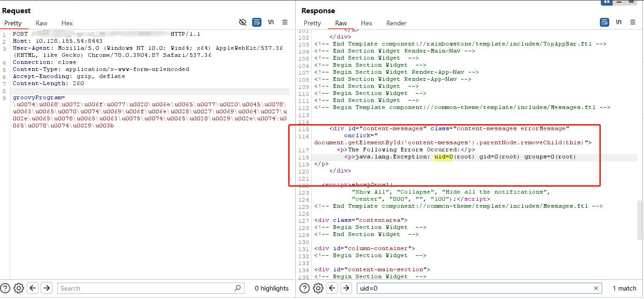The image size is (644, 299).
Task: Switch Request view to the Raw tab
Action: pyautogui.click(x=41, y=23)
